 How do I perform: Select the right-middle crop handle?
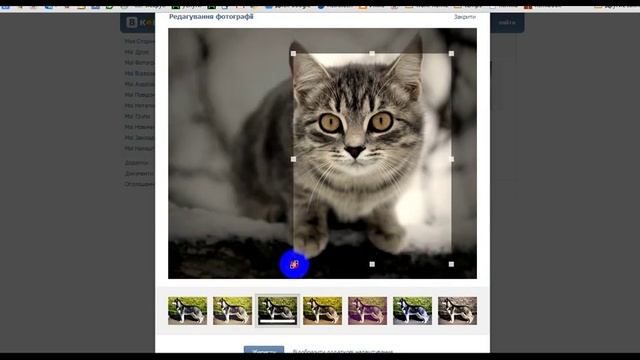(451, 159)
